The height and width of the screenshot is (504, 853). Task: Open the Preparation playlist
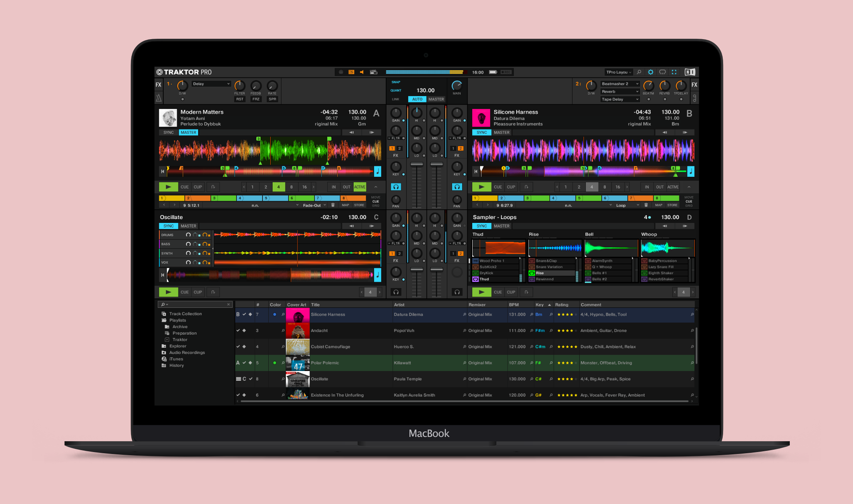[x=185, y=333]
